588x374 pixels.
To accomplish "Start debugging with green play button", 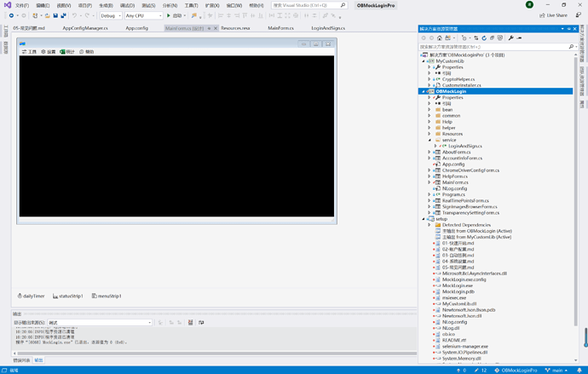I will pos(169,15).
